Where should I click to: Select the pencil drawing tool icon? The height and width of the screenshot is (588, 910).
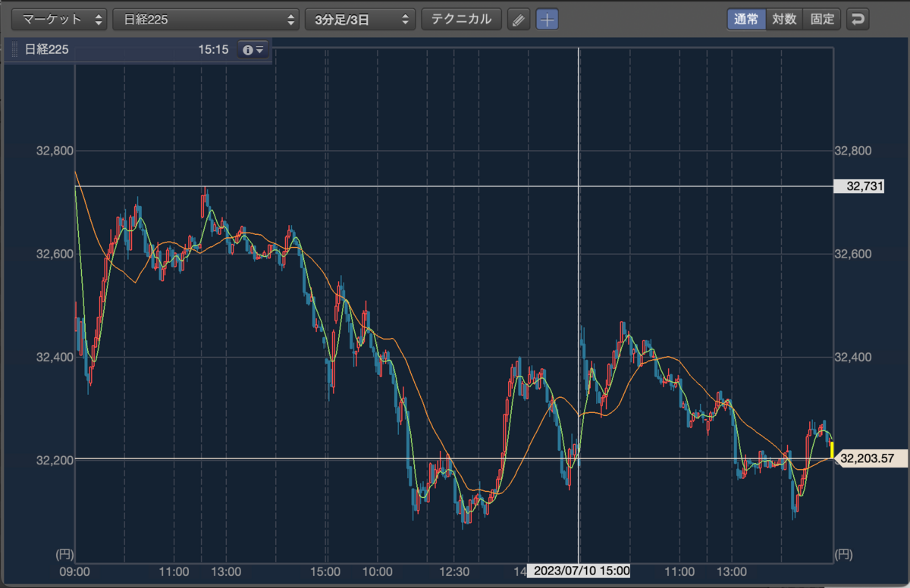point(518,20)
